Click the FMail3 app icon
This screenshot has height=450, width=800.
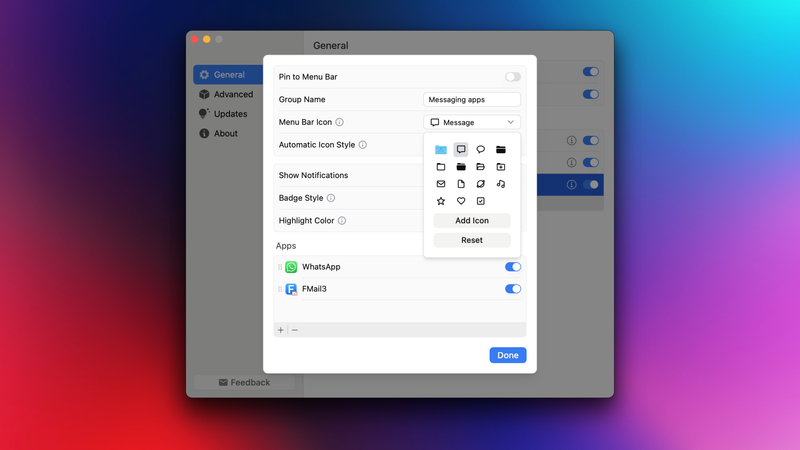[x=291, y=289]
